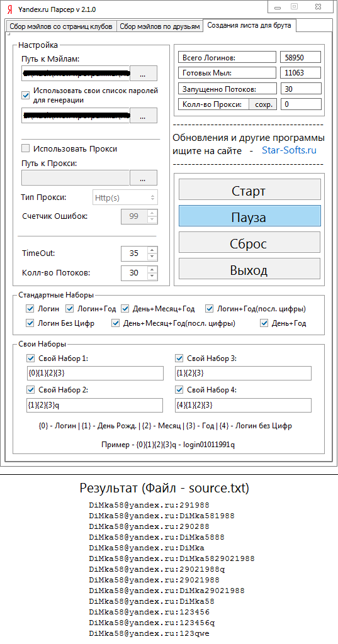Viewport: 338px width, 644px height.
Task: Toggle the День+Месяц+Год checkbox
Action: 125,308
